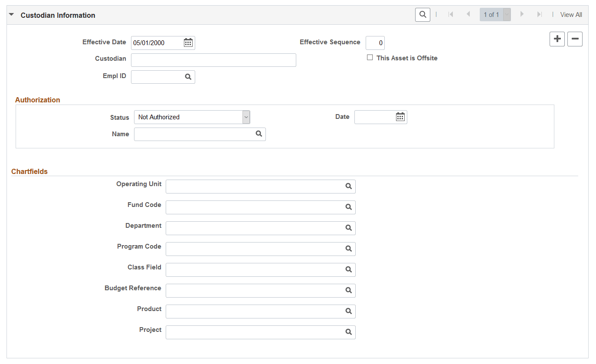The height and width of the screenshot is (364, 596).
Task: Add a new row with the plus button
Action: pos(557,39)
